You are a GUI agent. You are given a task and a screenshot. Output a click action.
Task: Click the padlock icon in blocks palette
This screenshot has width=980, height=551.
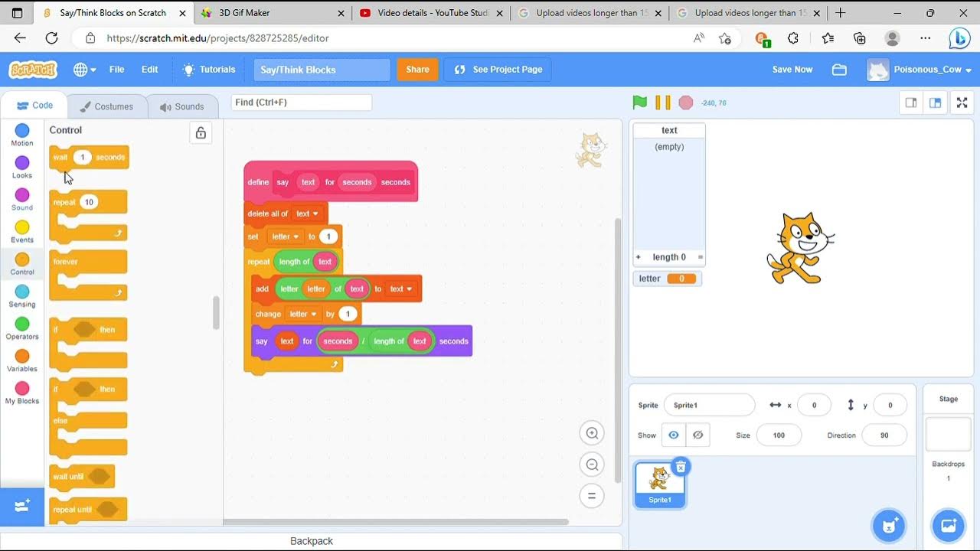tap(201, 133)
